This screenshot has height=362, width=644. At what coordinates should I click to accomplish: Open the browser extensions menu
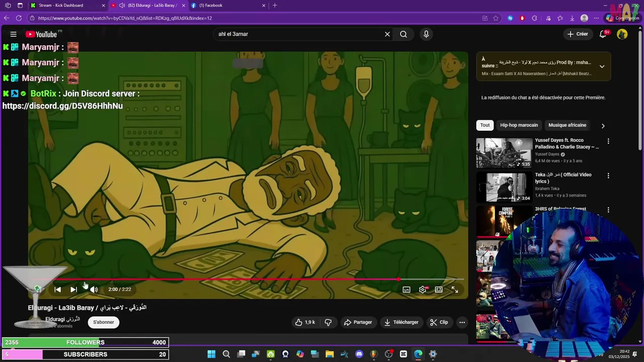pos(534,18)
